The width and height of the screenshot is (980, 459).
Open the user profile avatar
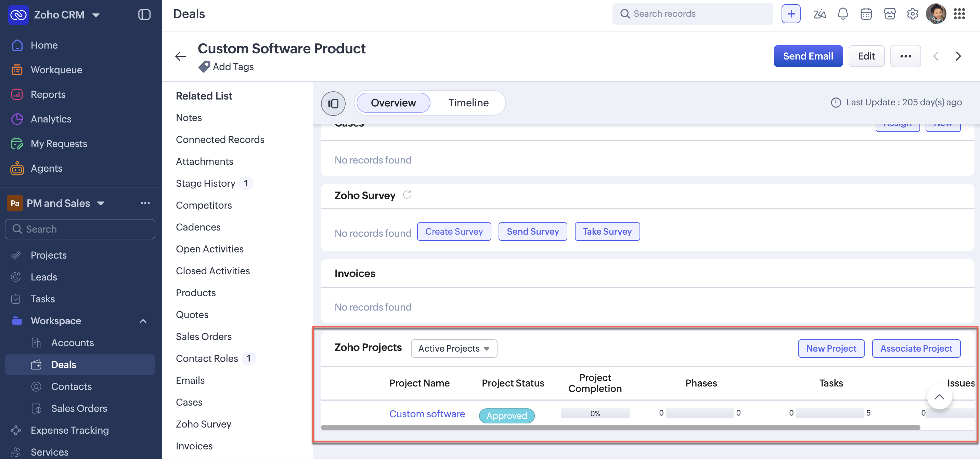936,14
